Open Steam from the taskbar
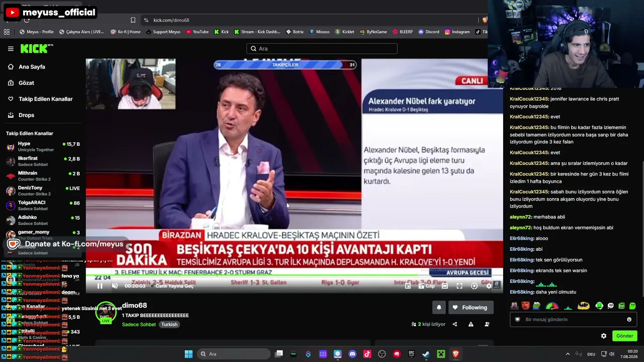This screenshot has height=362, width=644. tap(426, 354)
